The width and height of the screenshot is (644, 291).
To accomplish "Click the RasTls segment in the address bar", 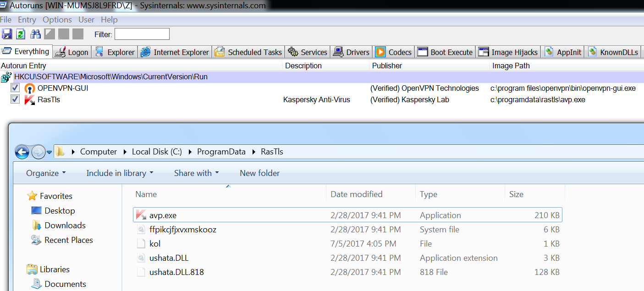I will (x=272, y=152).
